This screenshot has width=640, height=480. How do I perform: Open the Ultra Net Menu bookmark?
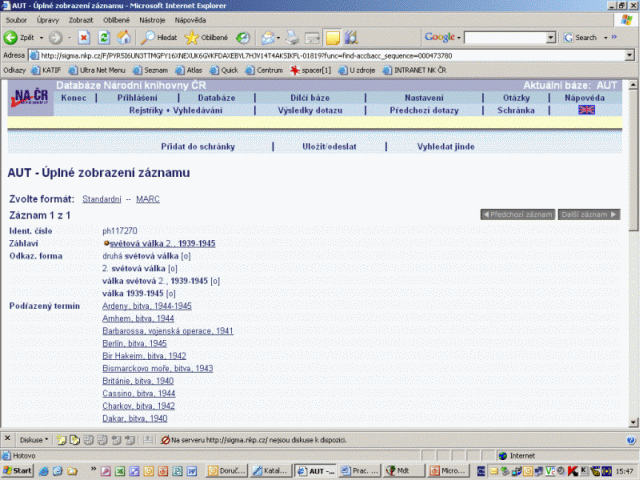(97, 70)
